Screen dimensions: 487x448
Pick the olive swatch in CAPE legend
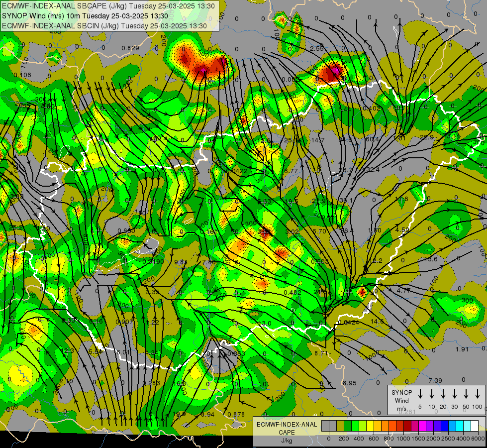340,426
